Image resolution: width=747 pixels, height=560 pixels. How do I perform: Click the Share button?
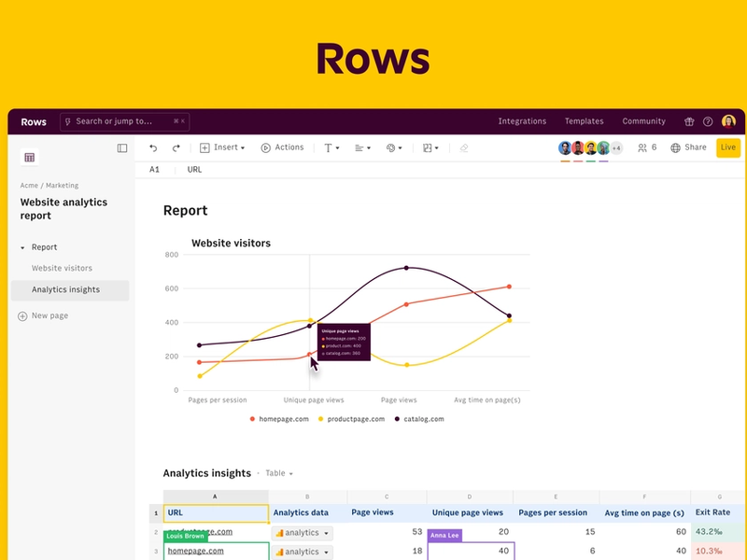pos(688,147)
